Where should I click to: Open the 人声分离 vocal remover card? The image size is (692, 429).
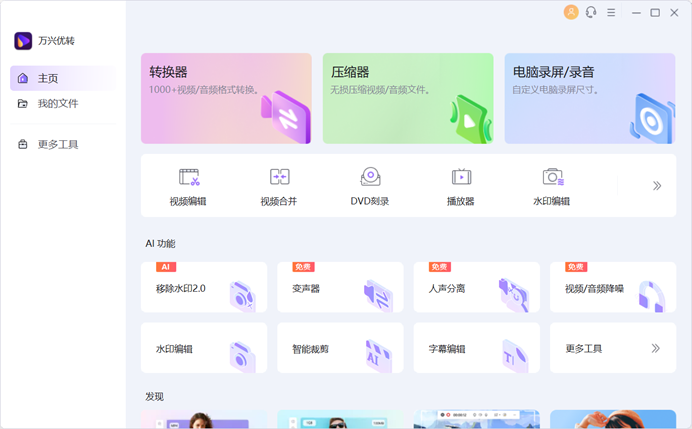[x=477, y=287]
